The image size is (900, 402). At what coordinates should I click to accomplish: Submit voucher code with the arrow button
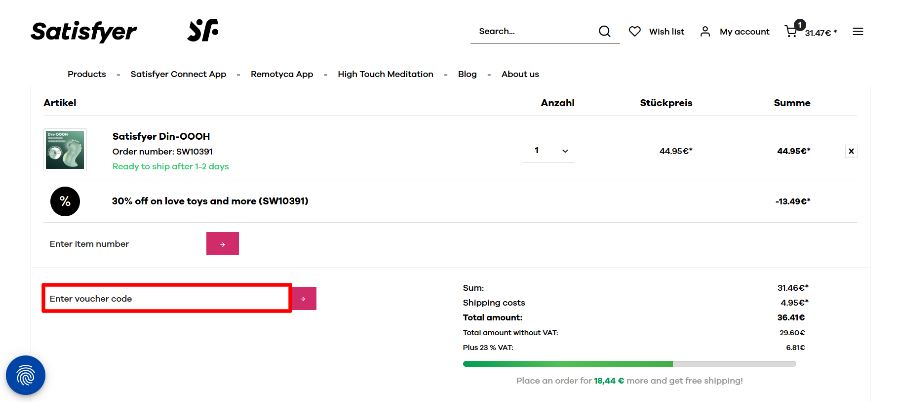tap(304, 299)
